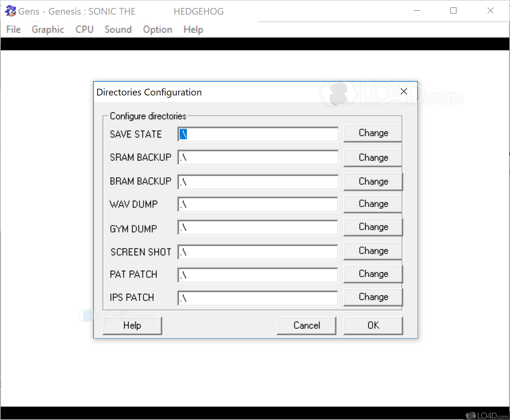Select the PAT PATCH path field
The height and width of the screenshot is (420, 510).
pyautogui.click(x=258, y=275)
